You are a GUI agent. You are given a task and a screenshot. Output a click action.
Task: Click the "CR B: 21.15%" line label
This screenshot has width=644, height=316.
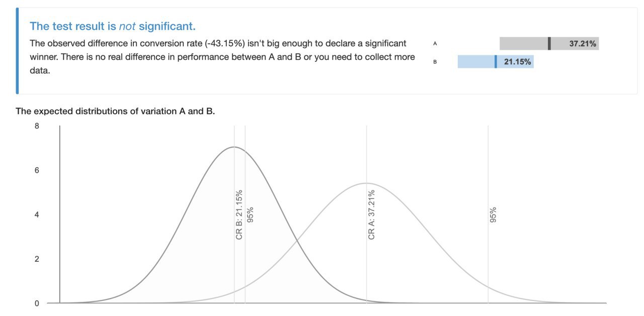pos(239,214)
